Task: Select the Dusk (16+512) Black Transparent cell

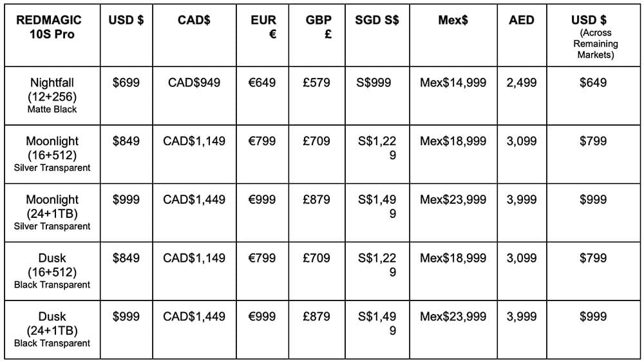Action: 52,271
